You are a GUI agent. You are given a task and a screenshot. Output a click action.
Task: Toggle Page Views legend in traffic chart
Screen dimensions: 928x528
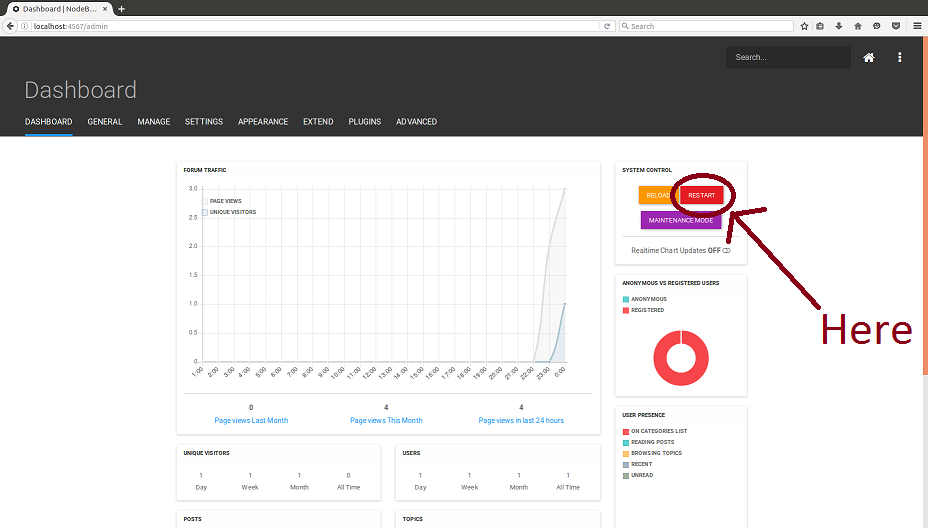click(x=221, y=201)
